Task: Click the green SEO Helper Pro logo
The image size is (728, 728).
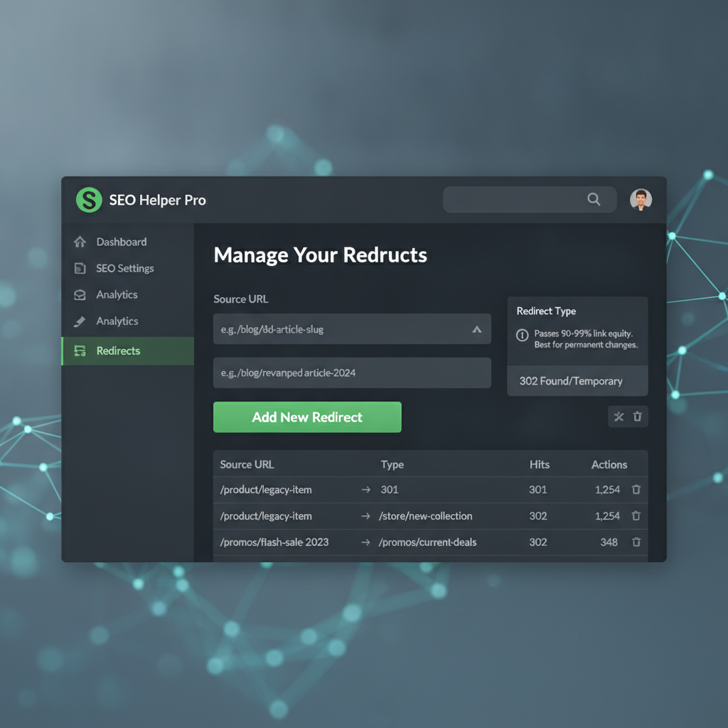Action: click(x=89, y=200)
